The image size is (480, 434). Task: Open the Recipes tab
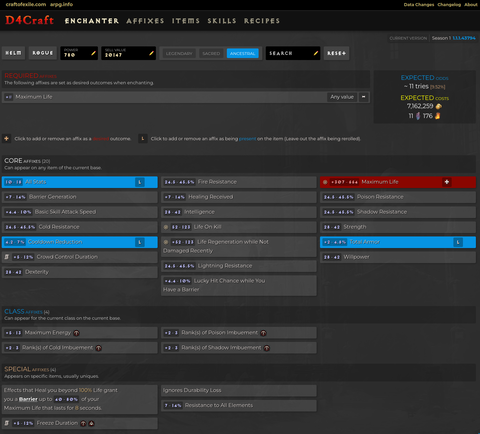pyautogui.click(x=262, y=21)
